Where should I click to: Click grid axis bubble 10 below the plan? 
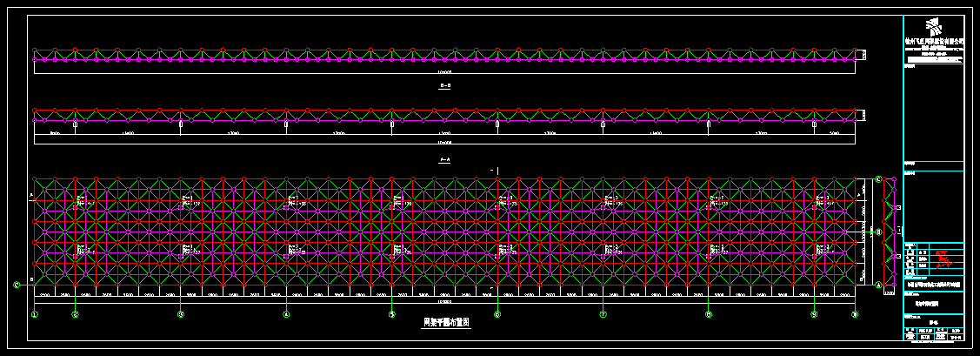coord(854,314)
